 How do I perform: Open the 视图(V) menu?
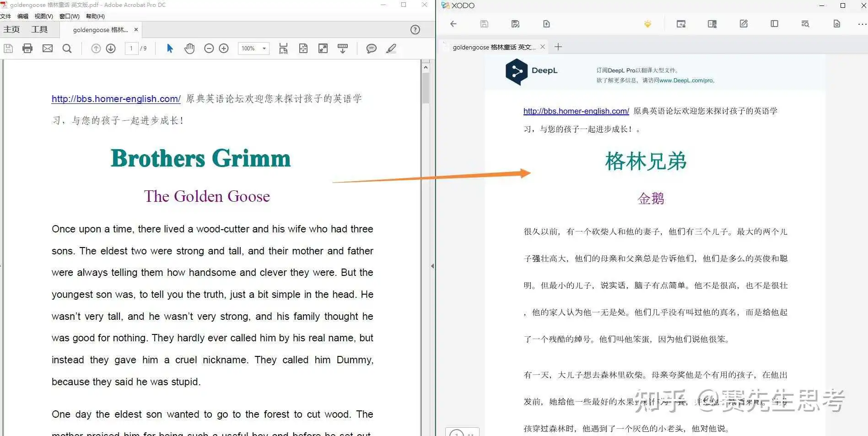coord(43,16)
